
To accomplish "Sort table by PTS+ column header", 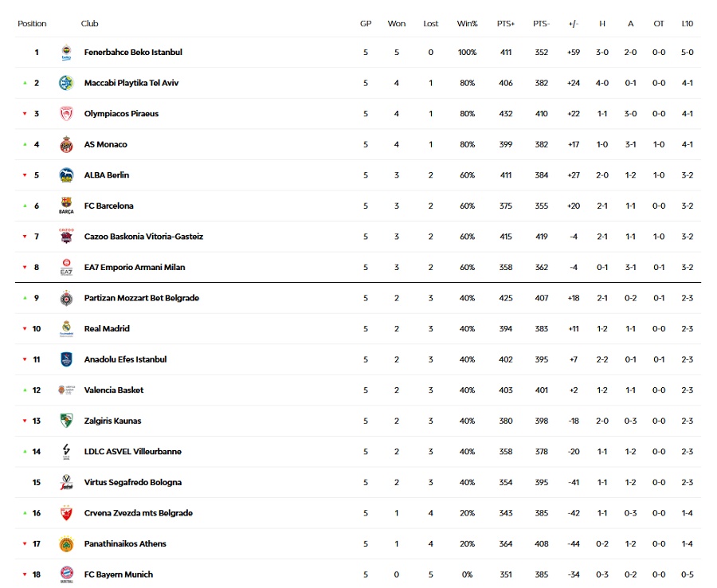I will 506,23.
